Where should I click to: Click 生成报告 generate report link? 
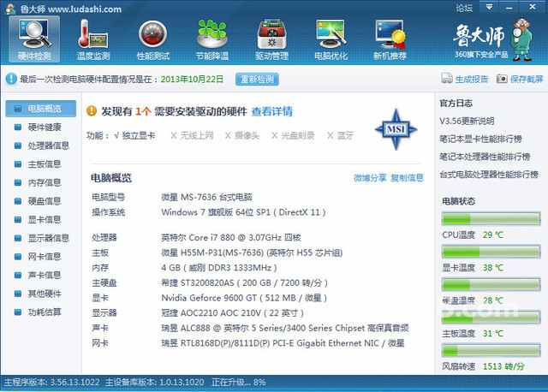click(x=472, y=79)
